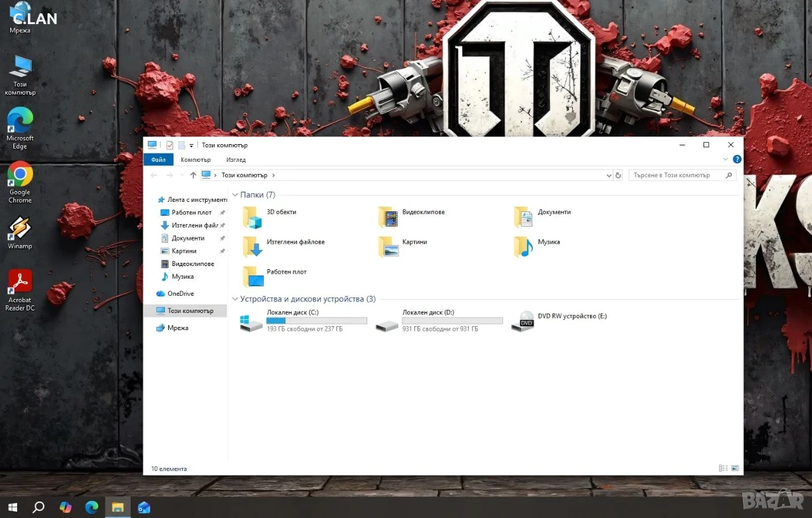812x518 pixels.
Task: Switch to large icons view in status bar
Action: (x=735, y=468)
